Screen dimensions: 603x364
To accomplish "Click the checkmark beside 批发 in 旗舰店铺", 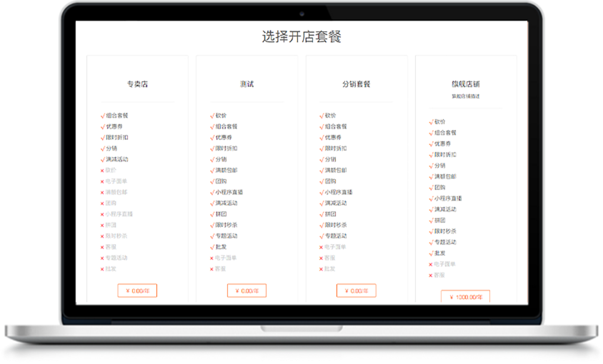I will click(431, 253).
